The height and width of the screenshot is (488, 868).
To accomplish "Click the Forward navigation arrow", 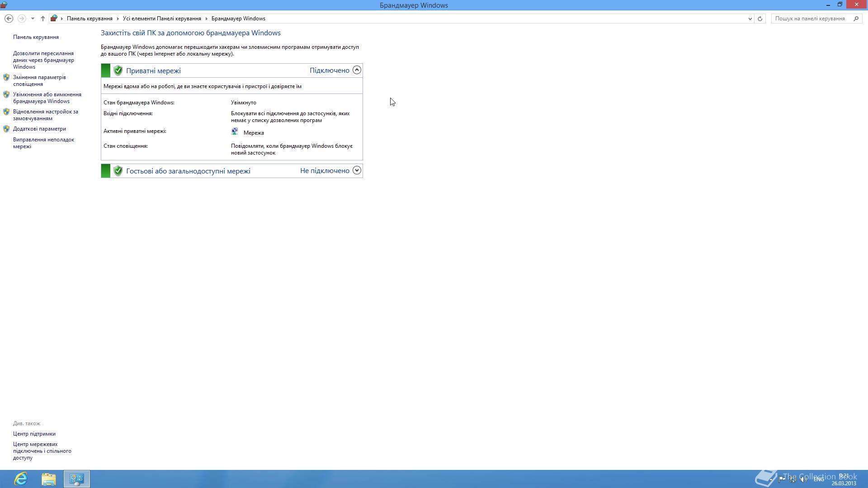I will click(21, 19).
